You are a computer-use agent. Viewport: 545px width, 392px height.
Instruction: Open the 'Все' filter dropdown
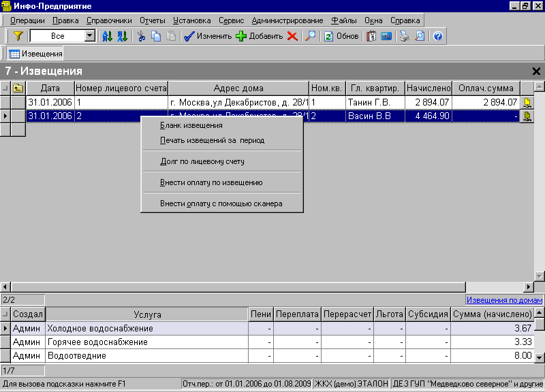[90, 36]
